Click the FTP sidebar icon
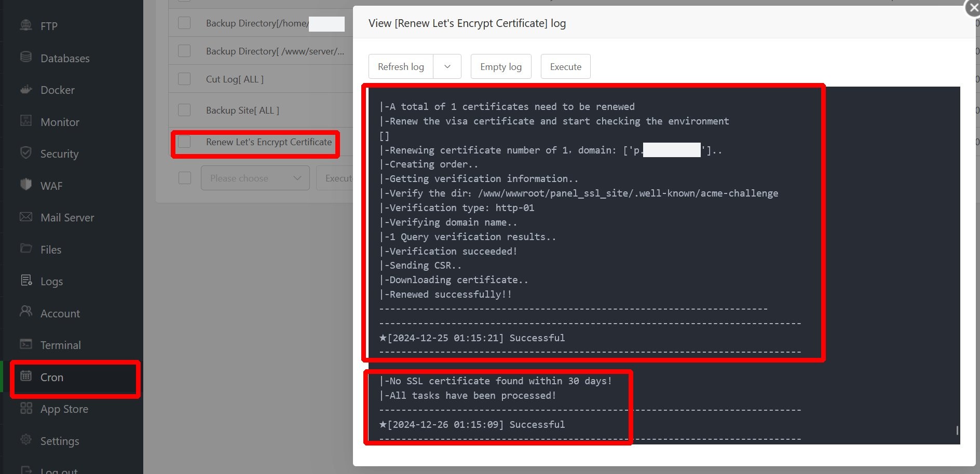This screenshot has height=474, width=980. [x=26, y=25]
